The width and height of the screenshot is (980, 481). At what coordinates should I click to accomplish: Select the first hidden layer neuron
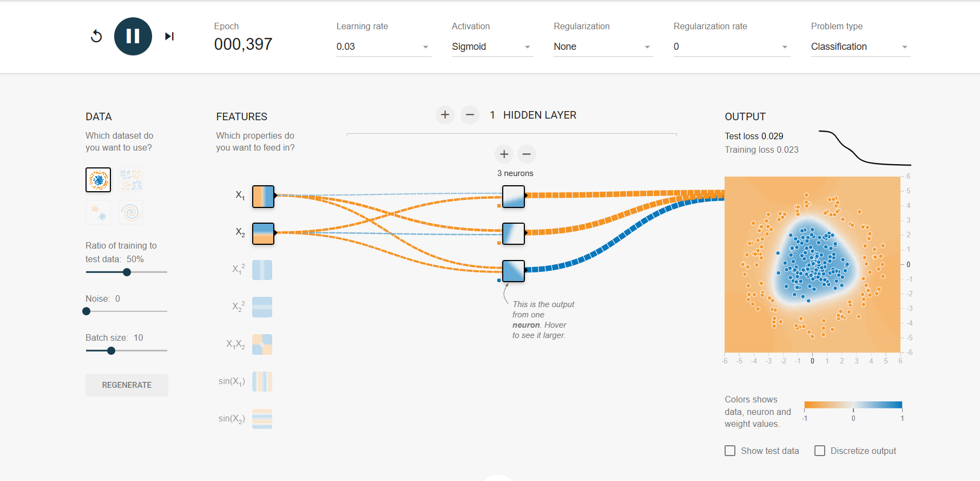[x=514, y=197]
